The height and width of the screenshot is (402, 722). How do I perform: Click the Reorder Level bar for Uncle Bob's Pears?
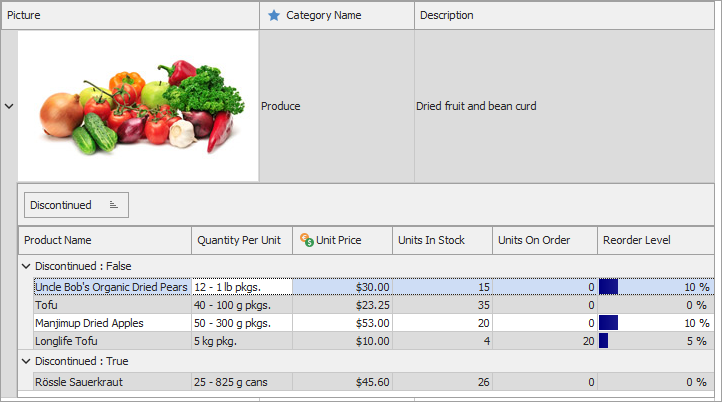pyautogui.click(x=608, y=287)
